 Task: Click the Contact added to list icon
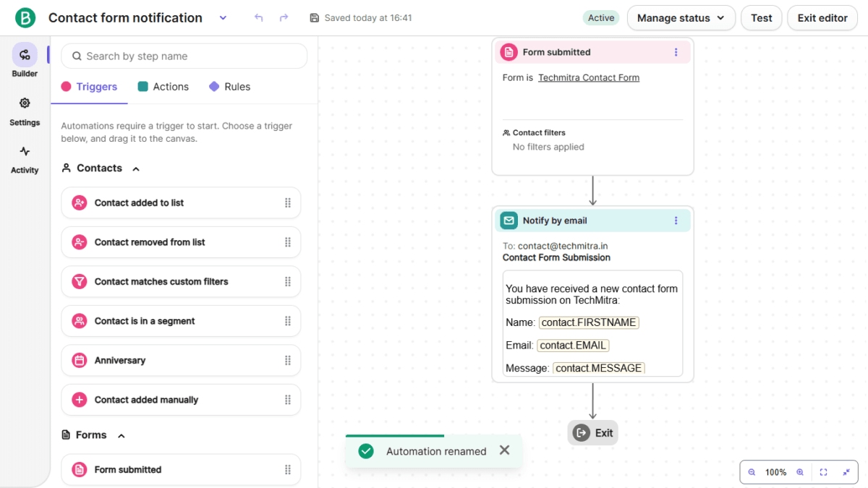click(80, 203)
